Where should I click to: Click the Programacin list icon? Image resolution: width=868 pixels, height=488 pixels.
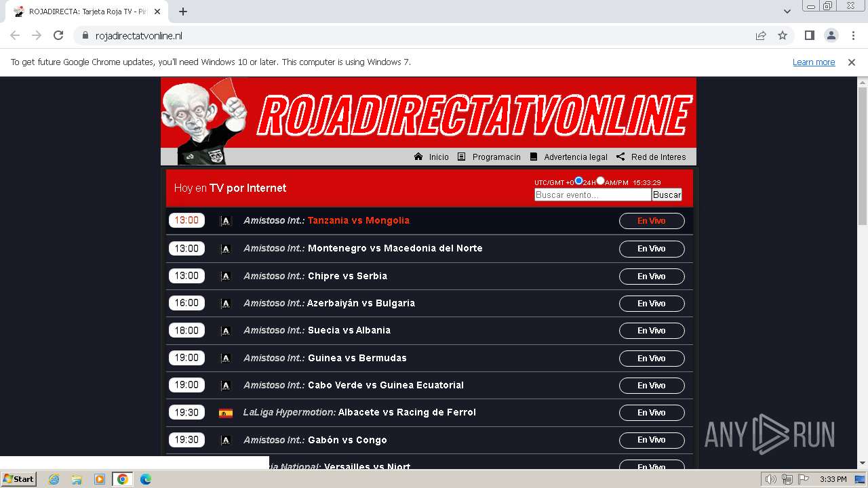462,157
